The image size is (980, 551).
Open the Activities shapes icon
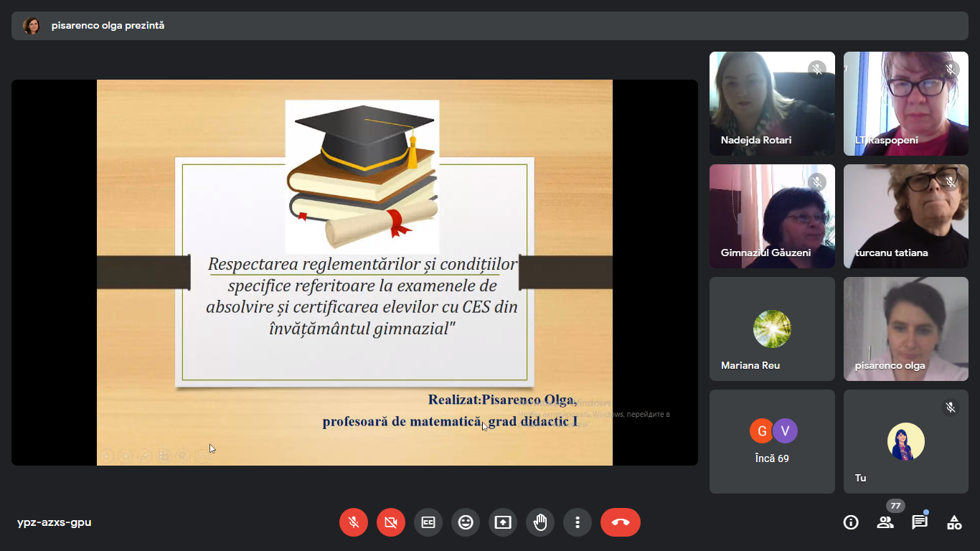(x=954, y=522)
